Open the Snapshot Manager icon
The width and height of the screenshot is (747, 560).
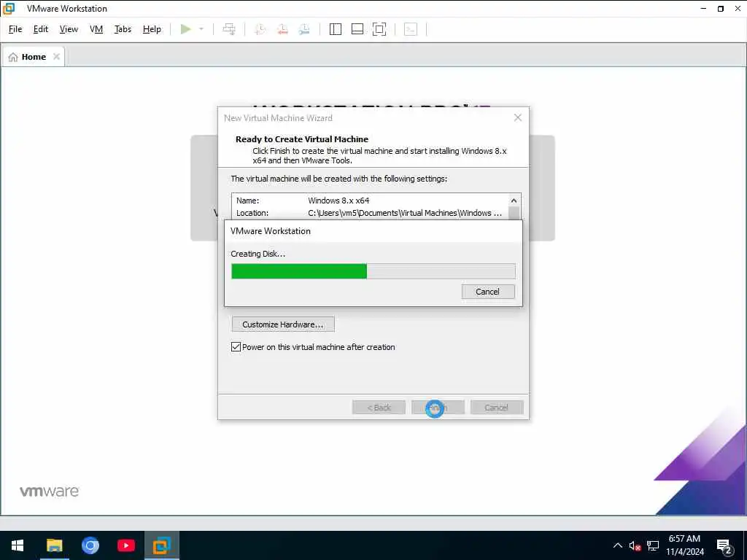(x=304, y=29)
